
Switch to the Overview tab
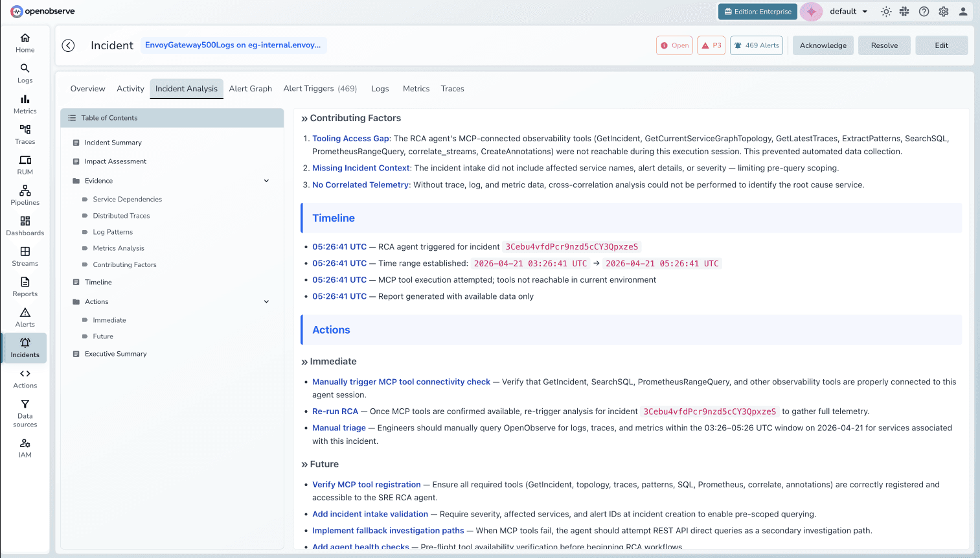pyautogui.click(x=87, y=89)
